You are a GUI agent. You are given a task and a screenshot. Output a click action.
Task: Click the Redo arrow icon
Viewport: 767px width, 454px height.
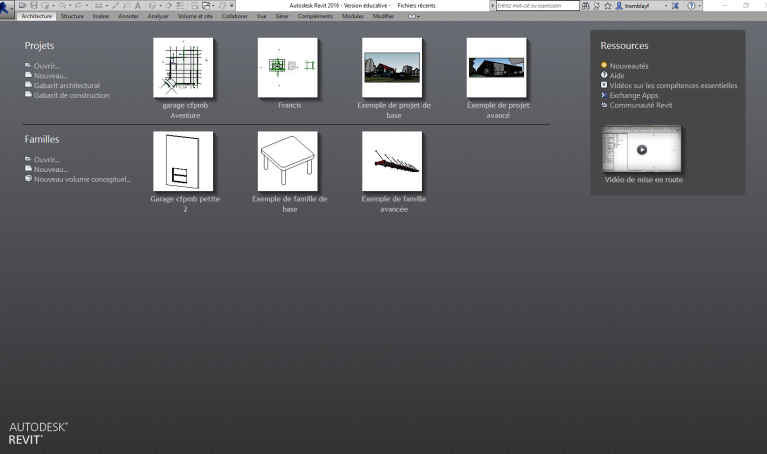pos(78,5)
